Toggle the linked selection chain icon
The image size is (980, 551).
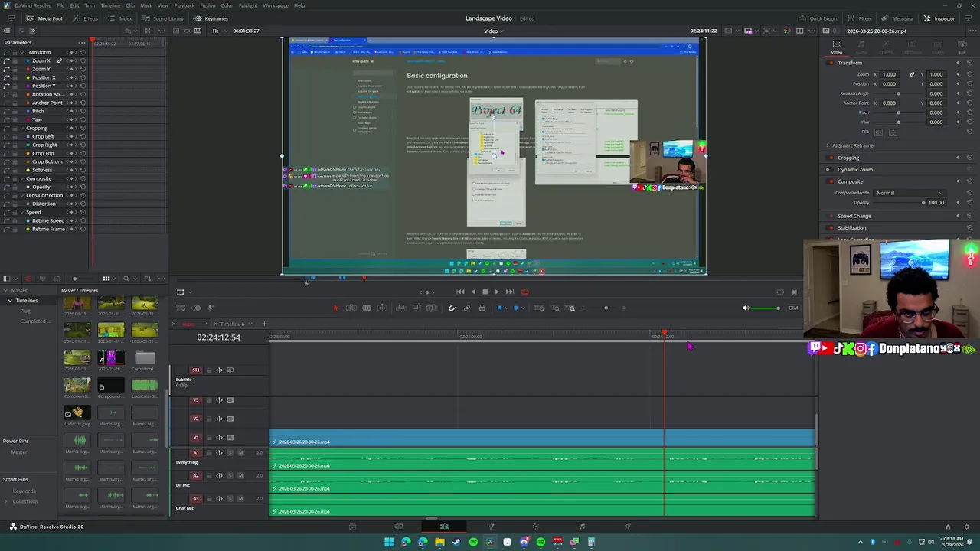click(467, 308)
